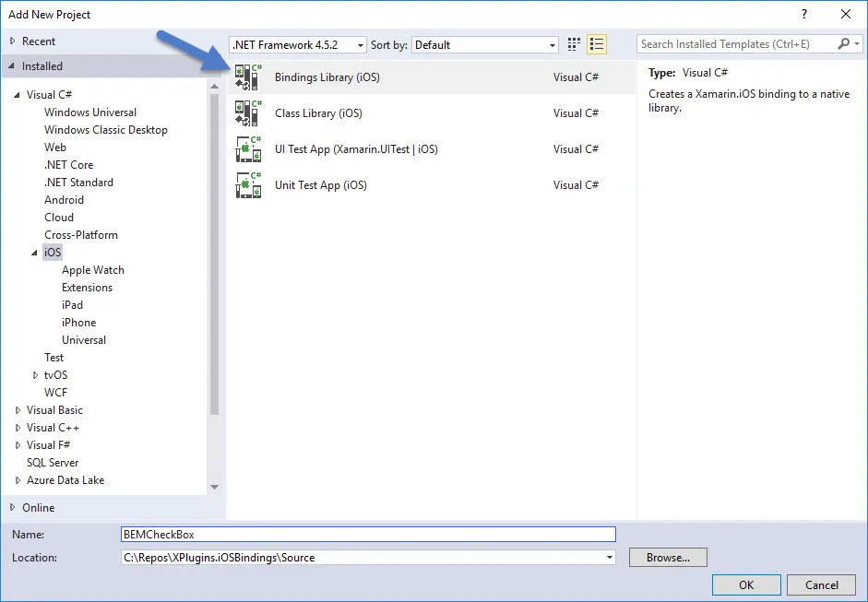Image resolution: width=868 pixels, height=602 pixels.
Task: Click the project Name input field
Action: pyautogui.click(x=368, y=534)
